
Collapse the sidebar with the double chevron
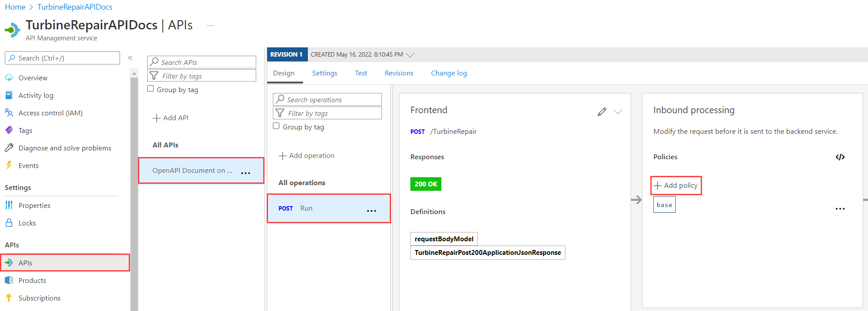130,58
